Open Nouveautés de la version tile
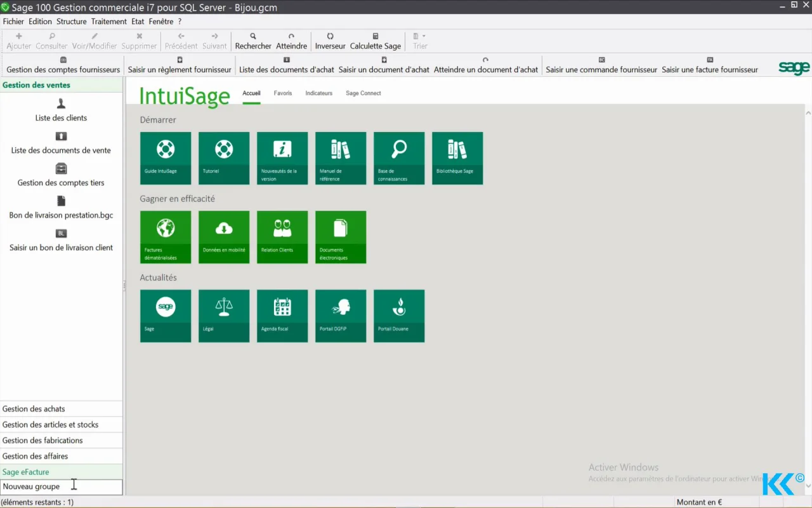Image resolution: width=812 pixels, height=508 pixels. [x=282, y=158]
